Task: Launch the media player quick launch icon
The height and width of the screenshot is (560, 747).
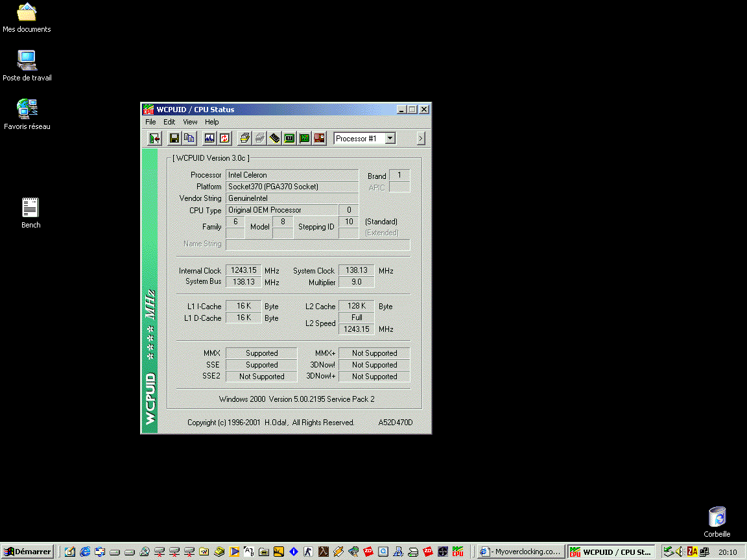Action: pos(234,552)
